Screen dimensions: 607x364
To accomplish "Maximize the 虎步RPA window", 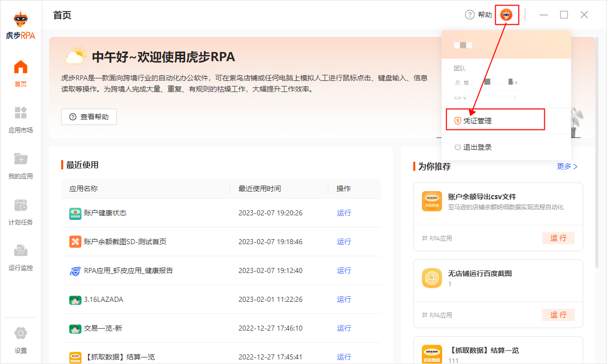I will point(564,15).
